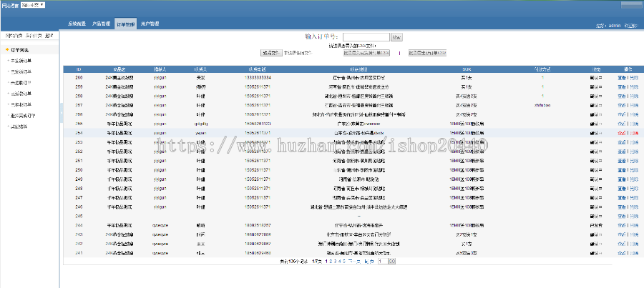This screenshot has width=644, height=288.
Task: Click highlighted view link for order 254
Action: [621, 133]
